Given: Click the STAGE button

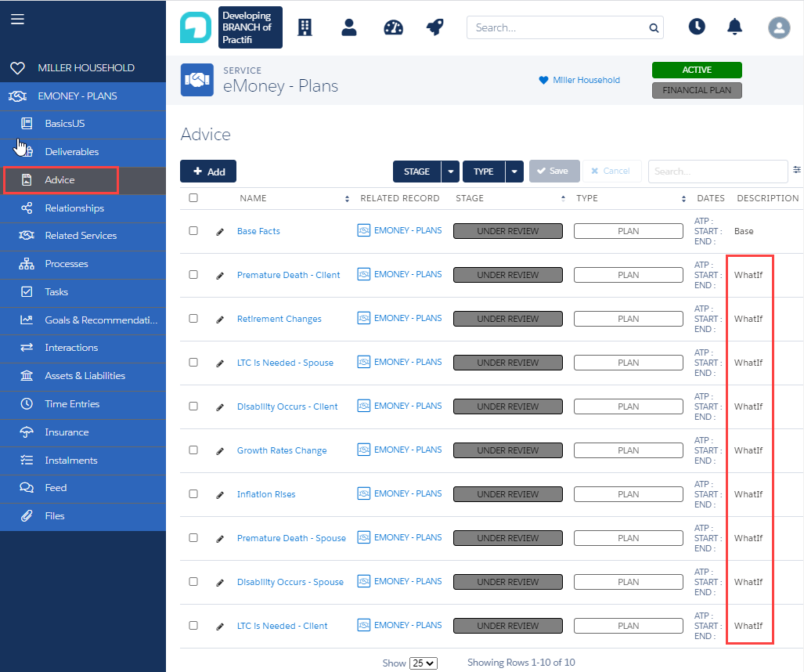Looking at the screenshot, I should [x=416, y=172].
